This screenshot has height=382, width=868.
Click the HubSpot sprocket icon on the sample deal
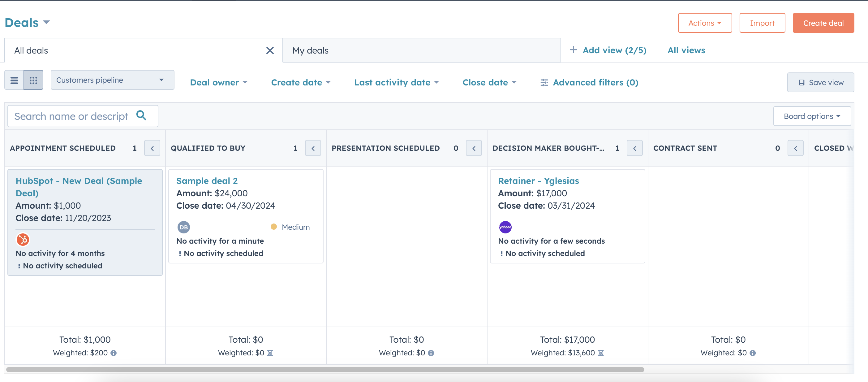tap(23, 240)
